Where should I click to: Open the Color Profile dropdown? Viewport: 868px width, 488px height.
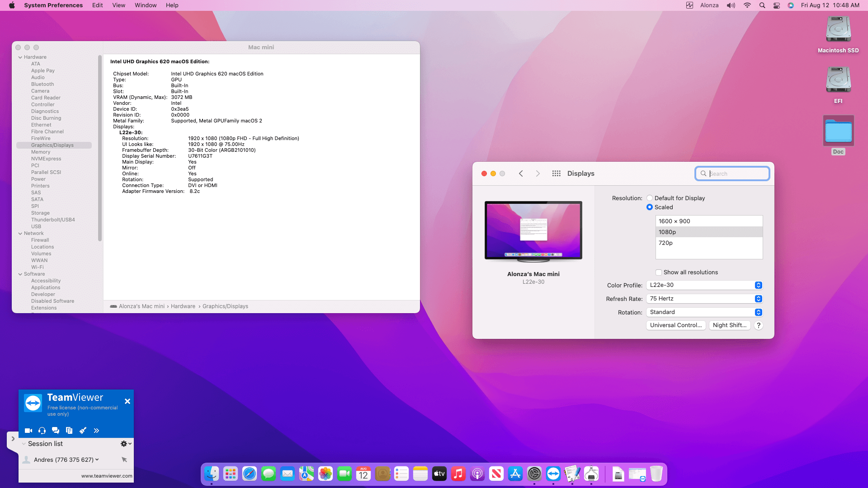[x=704, y=285]
